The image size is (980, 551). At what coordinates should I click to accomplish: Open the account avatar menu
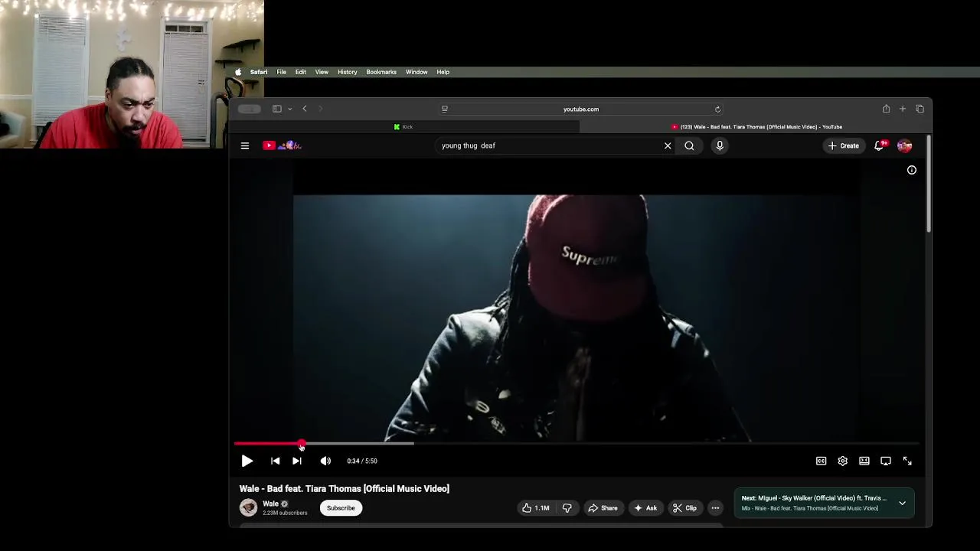pos(905,145)
